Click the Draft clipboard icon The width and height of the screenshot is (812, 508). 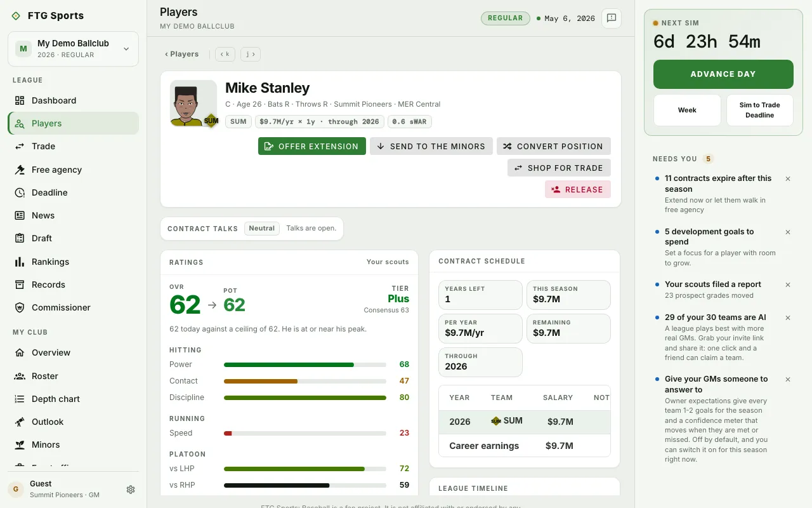point(20,238)
